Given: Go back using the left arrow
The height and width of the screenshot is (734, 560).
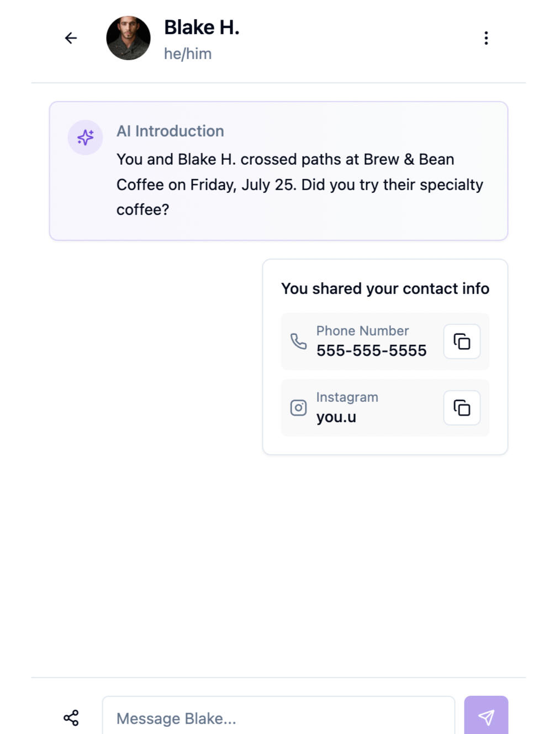Looking at the screenshot, I should click(x=71, y=38).
